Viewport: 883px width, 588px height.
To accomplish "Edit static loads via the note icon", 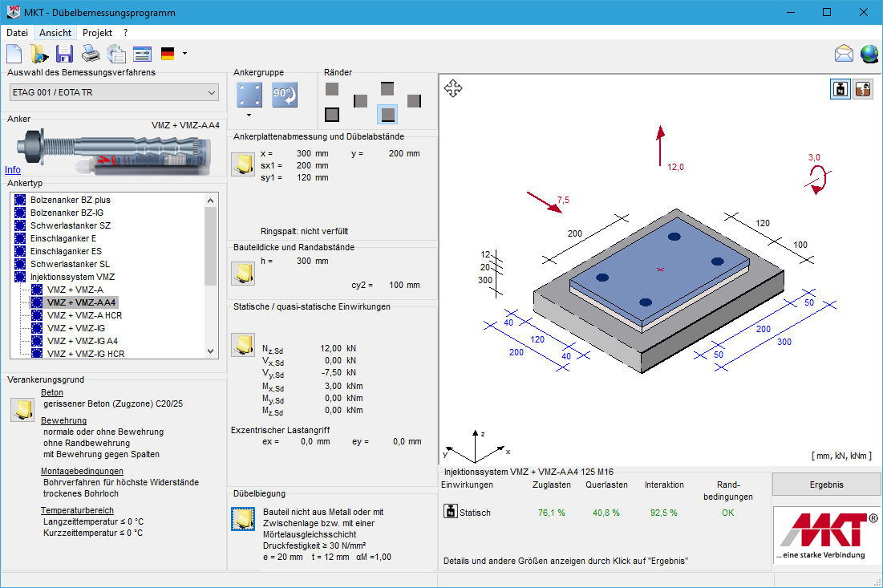I will click(x=243, y=345).
